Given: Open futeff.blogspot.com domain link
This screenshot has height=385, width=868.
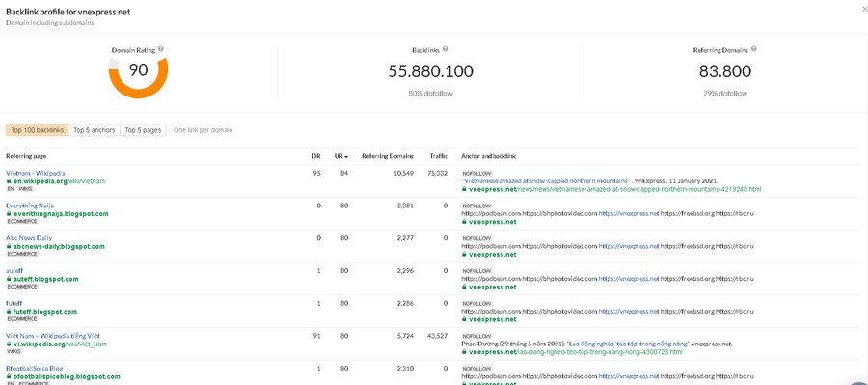Looking at the screenshot, I should point(44,312).
